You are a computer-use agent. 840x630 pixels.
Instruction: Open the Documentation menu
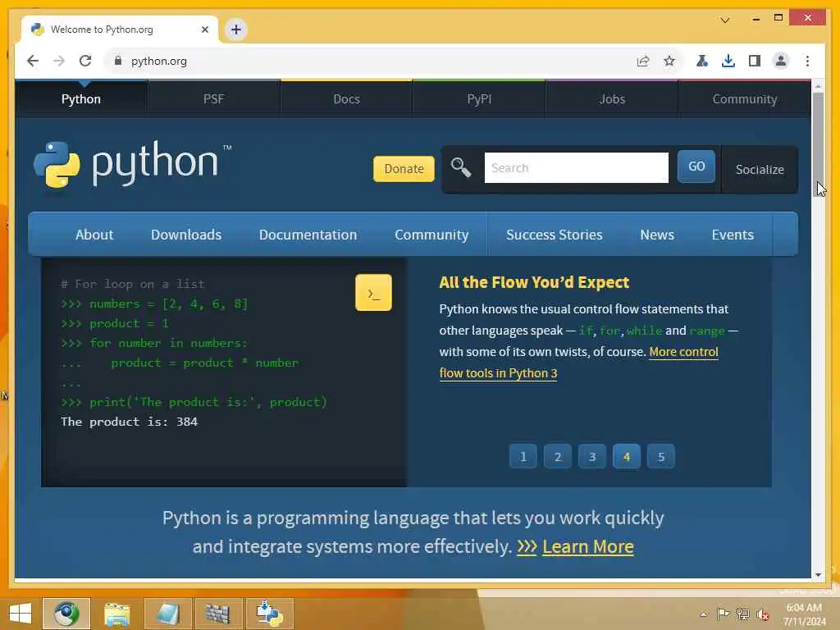click(x=308, y=235)
